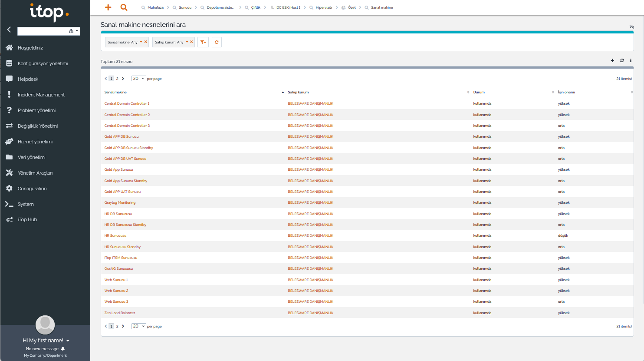The width and height of the screenshot is (644, 361).
Task: Open Helpdesk menu in sidebar
Action: tap(28, 79)
